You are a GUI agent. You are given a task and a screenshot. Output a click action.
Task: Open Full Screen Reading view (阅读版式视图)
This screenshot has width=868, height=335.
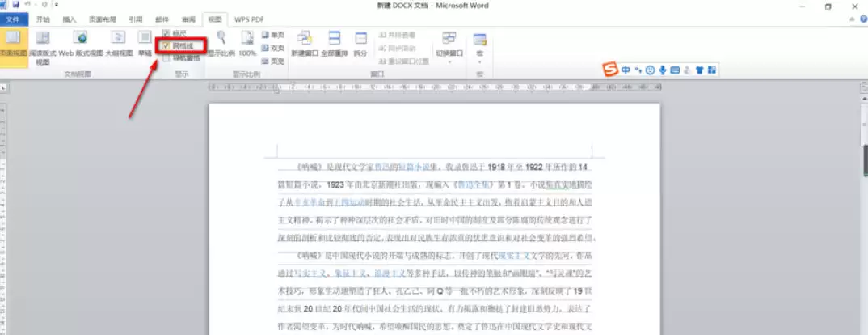(x=43, y=47)
